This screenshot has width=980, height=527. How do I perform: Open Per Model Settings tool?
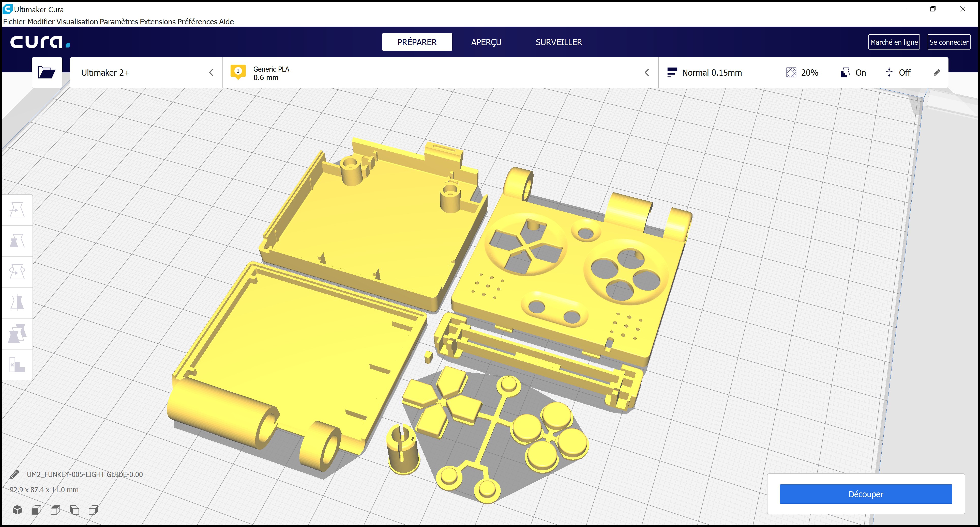[x=17, y=334]
